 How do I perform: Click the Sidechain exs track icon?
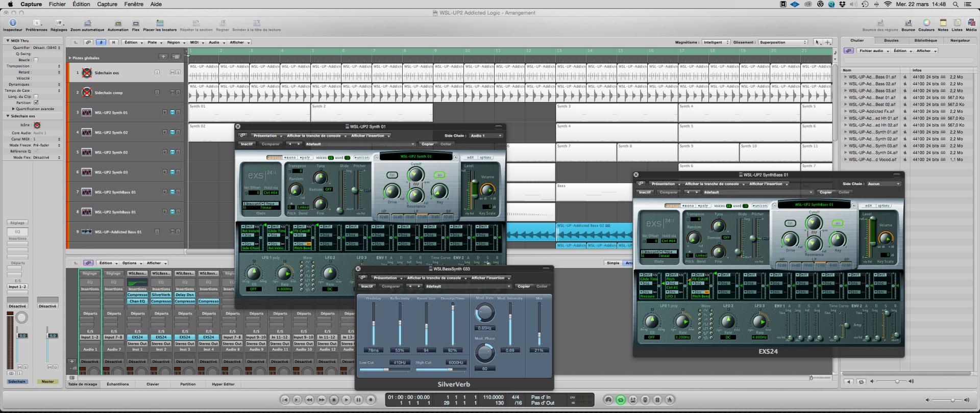pyautogui.click(x=87, y=72)
